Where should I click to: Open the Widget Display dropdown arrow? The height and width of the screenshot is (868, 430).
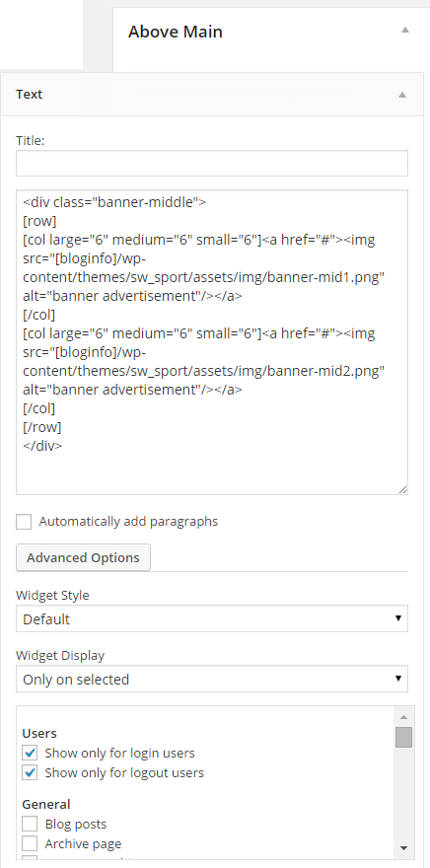(x=397, y=679)
